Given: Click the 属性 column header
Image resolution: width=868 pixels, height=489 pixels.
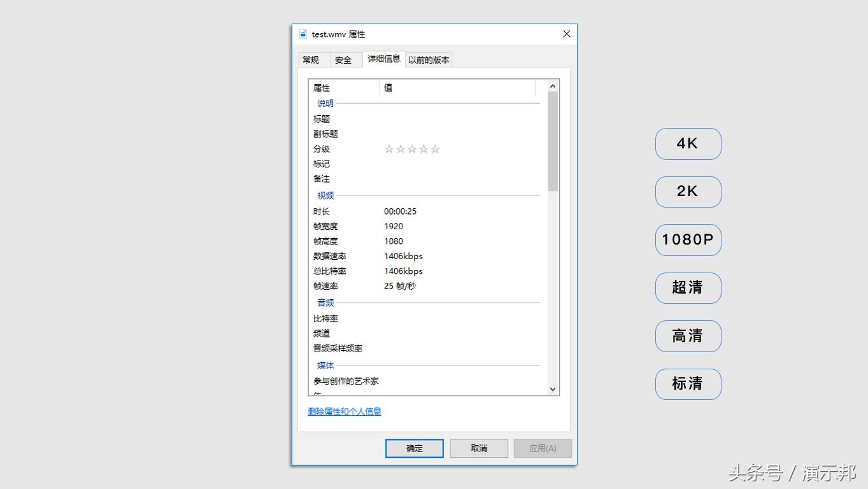Looking at the screenshot, I should (x=343, y=88).
